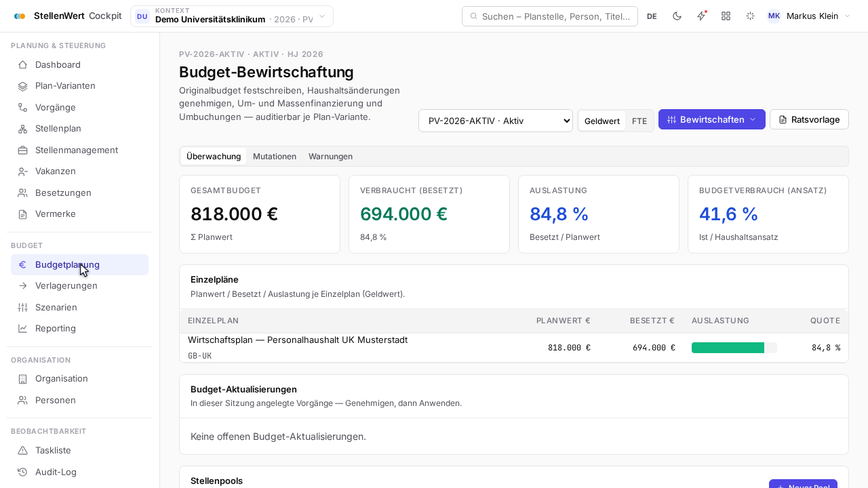Click Budgetverbrauch 41,6 % value
This screenshot has height=488, width=868.
[728, 214]
